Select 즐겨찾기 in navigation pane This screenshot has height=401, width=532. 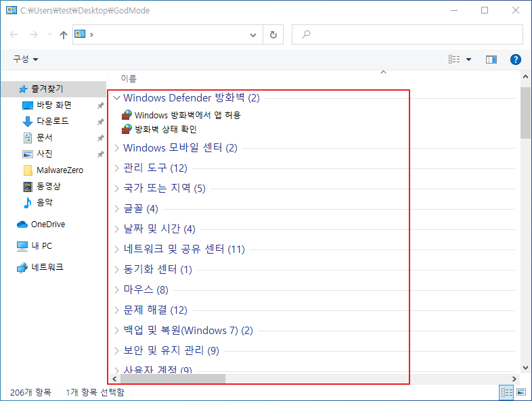point(53,89)
